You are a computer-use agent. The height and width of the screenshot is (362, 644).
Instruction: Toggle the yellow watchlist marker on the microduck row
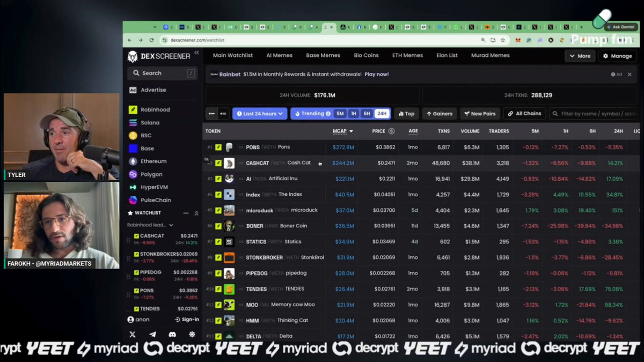coord(218,210)
